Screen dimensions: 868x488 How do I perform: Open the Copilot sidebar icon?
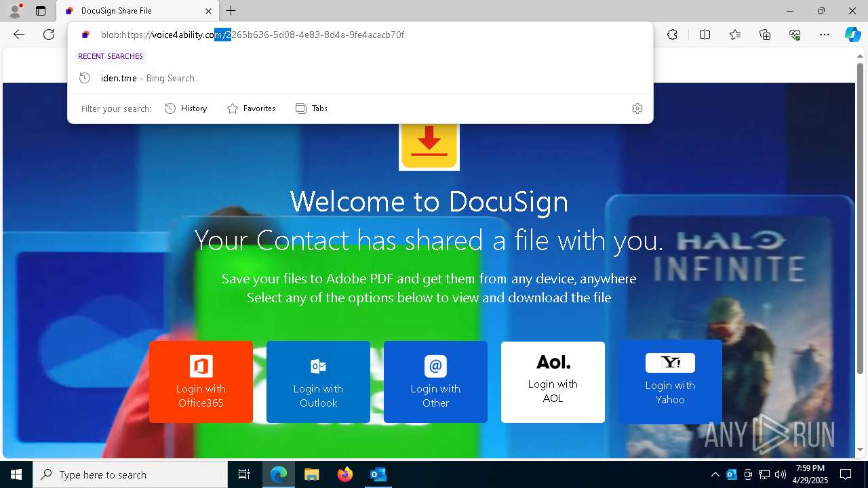[852, 35]
